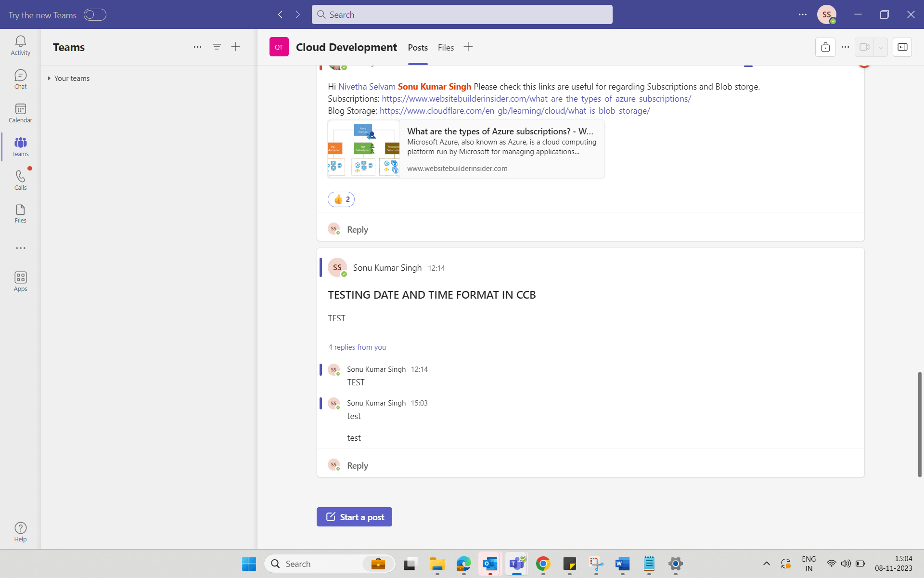The width and height of the screenshot is (924, 578).
Task: Click the thumbs up reaction pill
Action: point(341,199)
